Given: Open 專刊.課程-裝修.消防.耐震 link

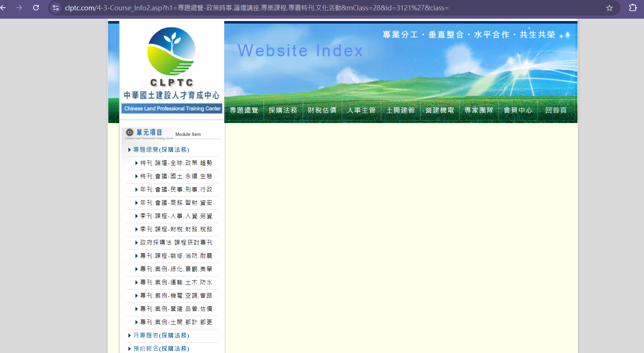Looking at the screenshot, I should (176, 256).
